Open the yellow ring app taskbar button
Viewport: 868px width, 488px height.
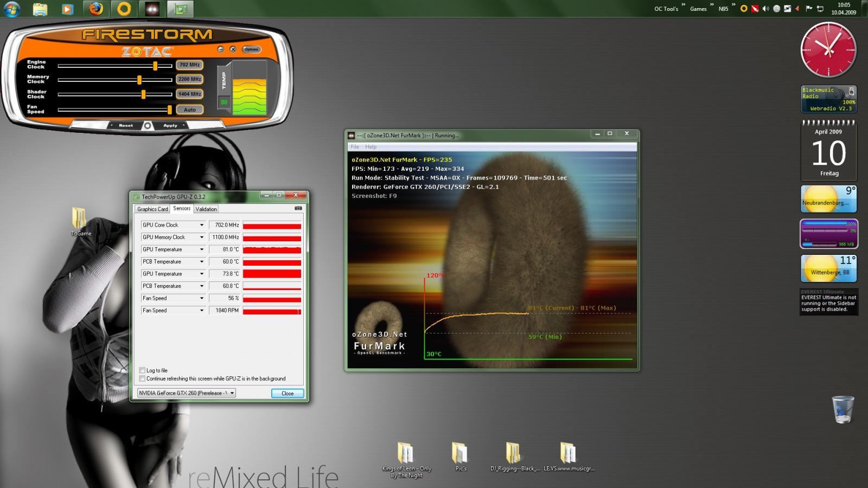(124, 9)
